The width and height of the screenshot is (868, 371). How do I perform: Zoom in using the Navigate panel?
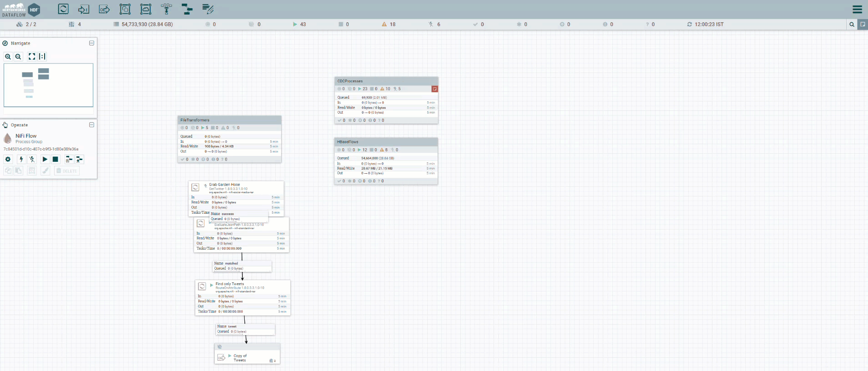coord(8,56)
